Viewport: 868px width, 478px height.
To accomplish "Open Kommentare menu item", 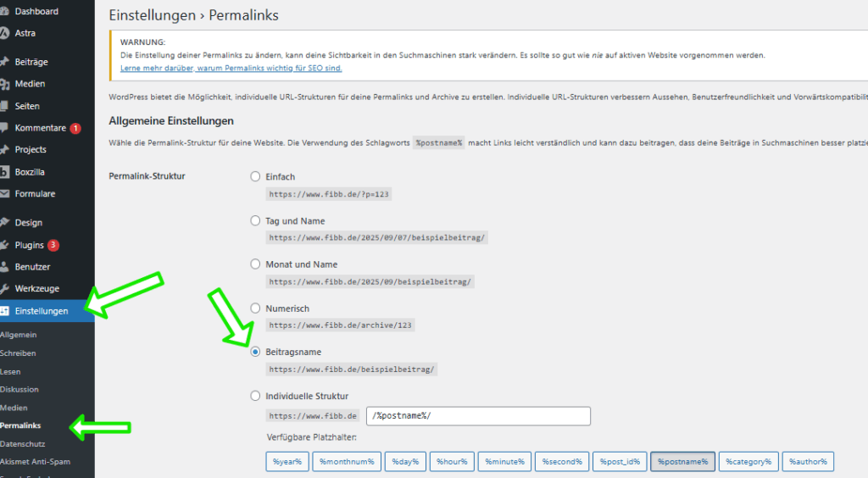I will (x=41, y=128).
